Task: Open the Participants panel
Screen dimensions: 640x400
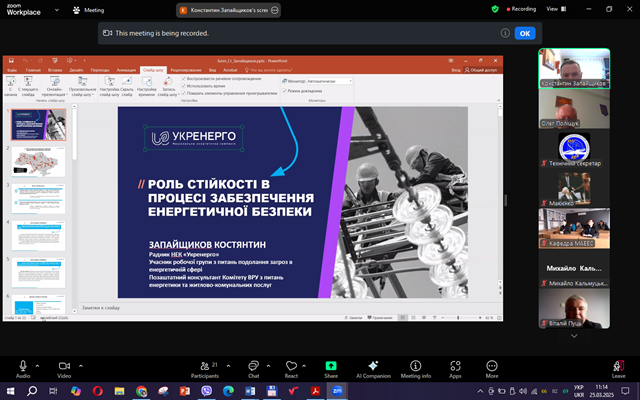Action: (x=205, y=369)
